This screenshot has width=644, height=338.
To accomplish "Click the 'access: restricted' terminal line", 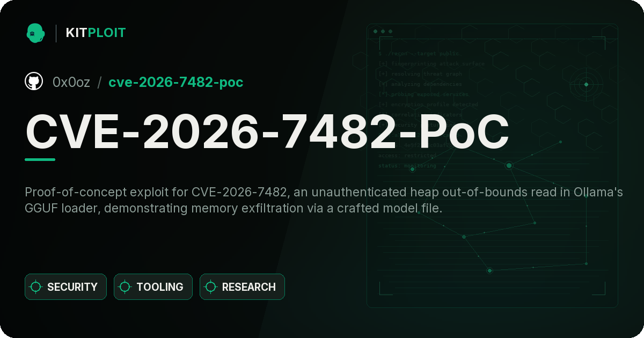I will (x=407, y=156).
